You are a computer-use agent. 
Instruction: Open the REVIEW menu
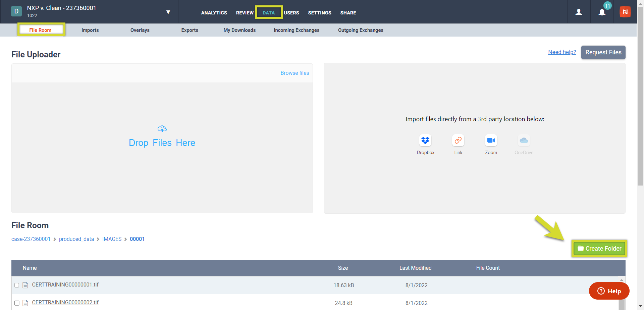click(245, 13)
